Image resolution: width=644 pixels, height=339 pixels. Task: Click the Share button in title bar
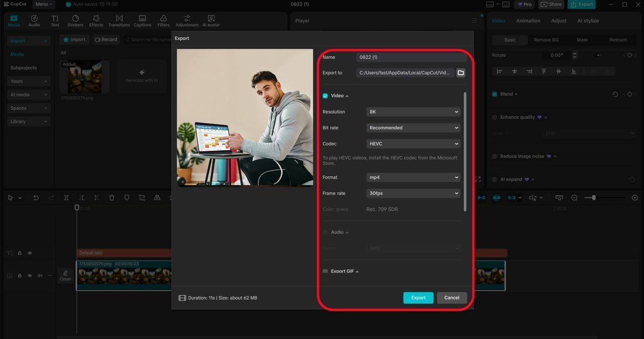(x=551, y=4)
